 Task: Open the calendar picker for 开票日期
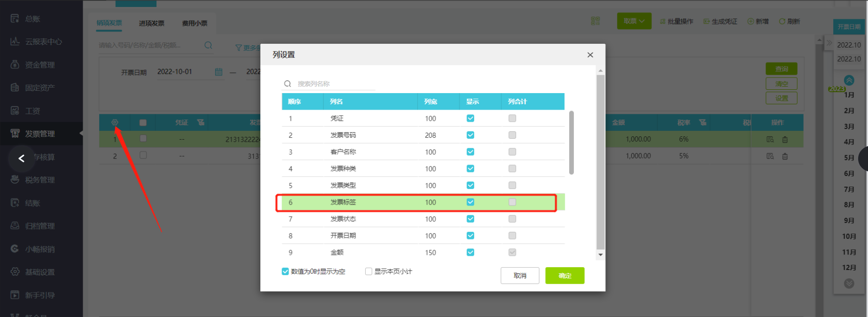[x=219, y=72]
